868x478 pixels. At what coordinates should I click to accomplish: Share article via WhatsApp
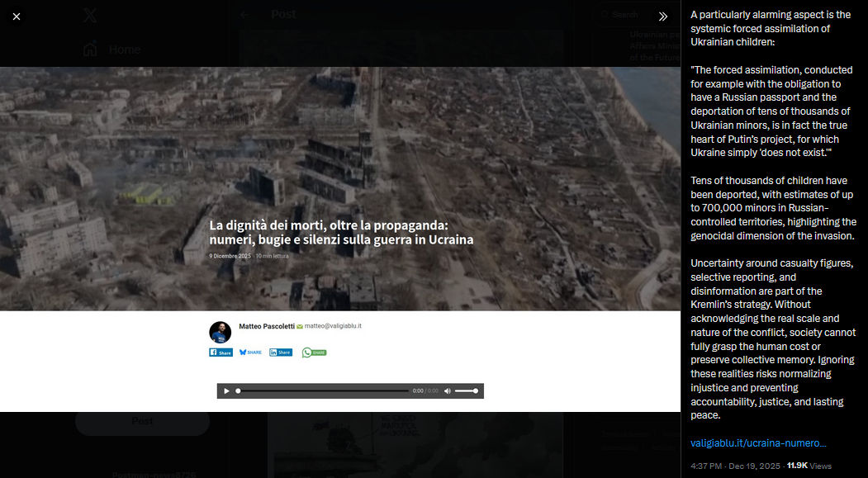(x=314, y=353)
